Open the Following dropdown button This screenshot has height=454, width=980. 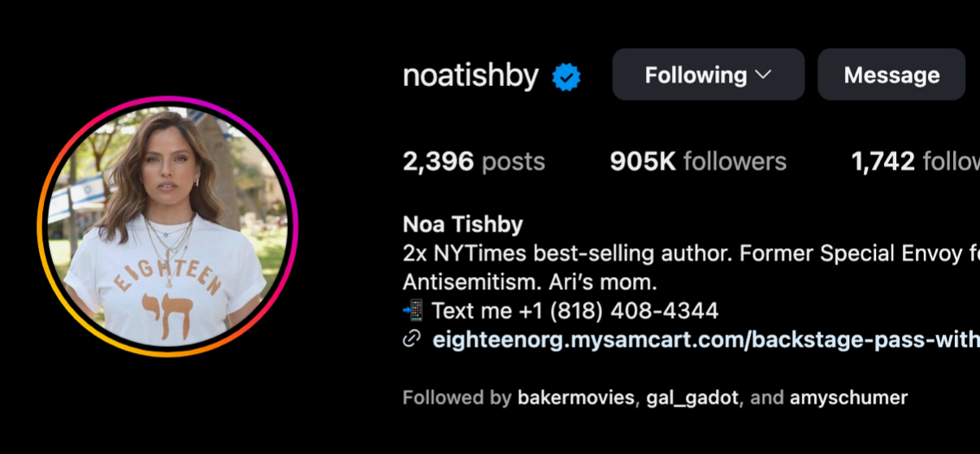(x=708, y=75)
